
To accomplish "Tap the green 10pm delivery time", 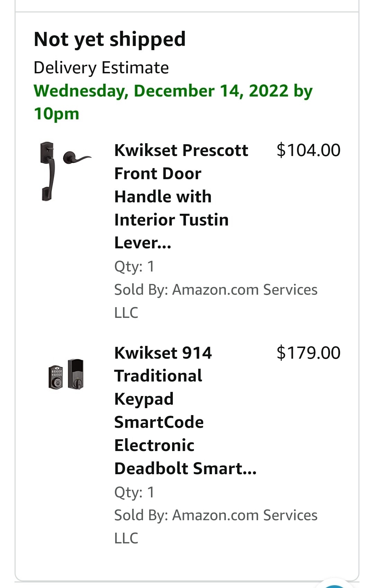I will pos(57,114).
